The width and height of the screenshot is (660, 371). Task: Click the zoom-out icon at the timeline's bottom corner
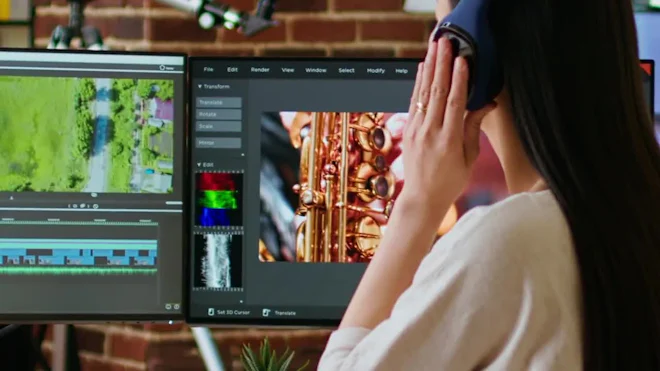click(x=168, y=307)
